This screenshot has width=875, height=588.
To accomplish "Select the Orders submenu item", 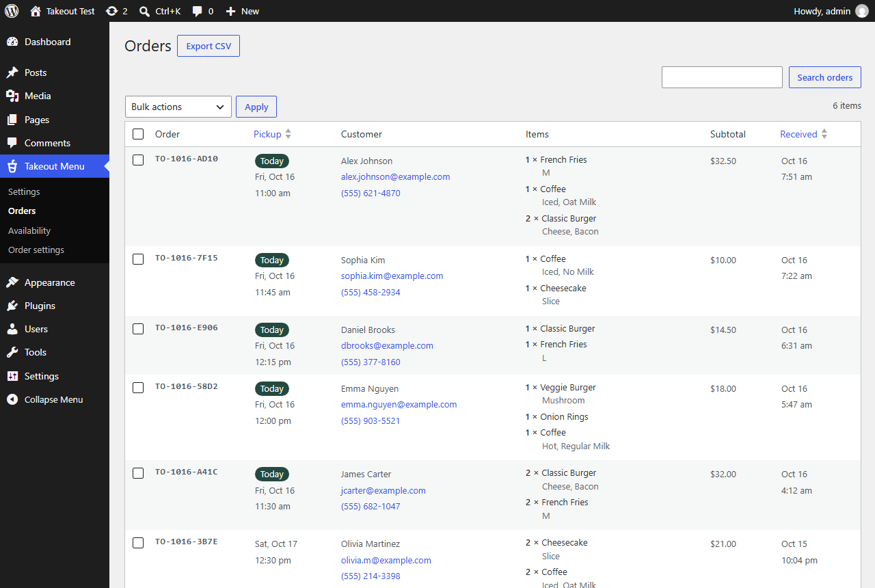I will tap(22, 211).
